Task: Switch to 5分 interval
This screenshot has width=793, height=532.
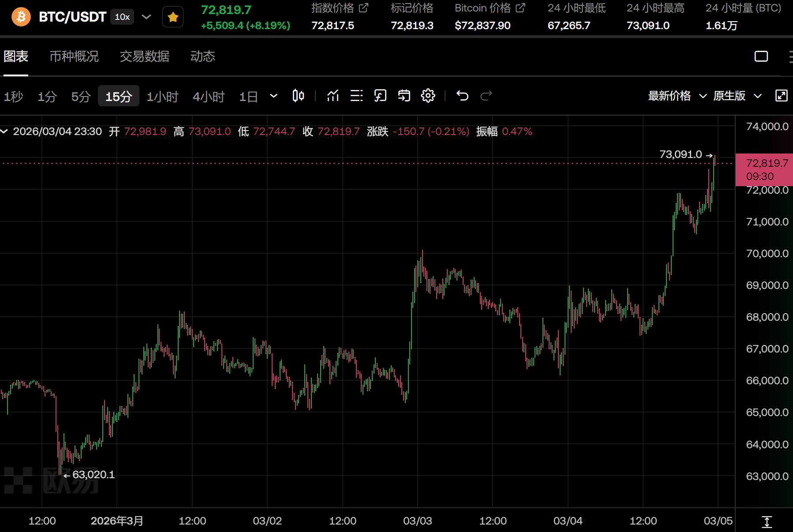Action: (x=81, y=97)
